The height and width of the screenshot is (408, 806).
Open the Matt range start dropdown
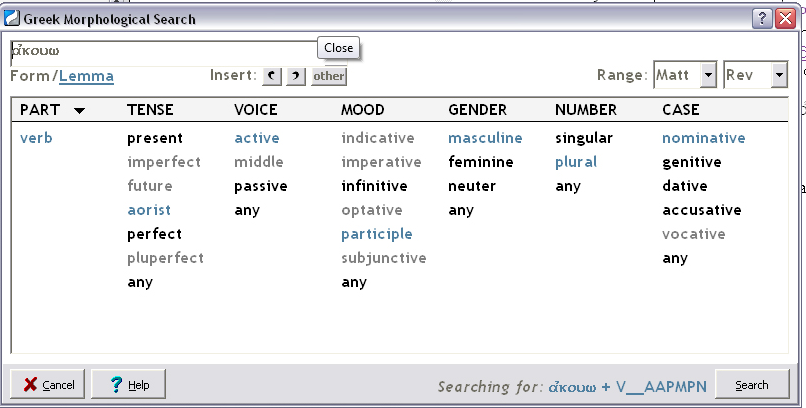[x=709, y=75]
